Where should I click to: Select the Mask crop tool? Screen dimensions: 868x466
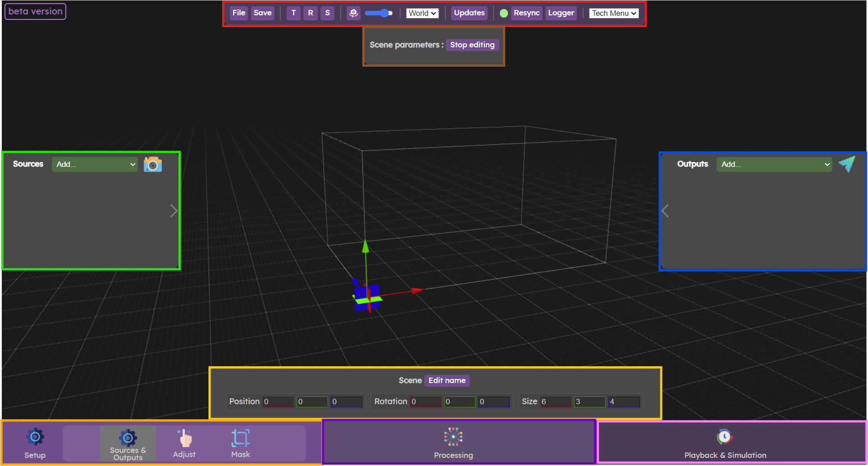[240, 443]
